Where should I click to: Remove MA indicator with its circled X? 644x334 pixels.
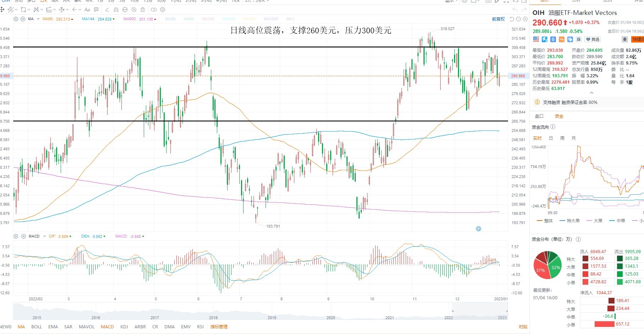[23, 19]
